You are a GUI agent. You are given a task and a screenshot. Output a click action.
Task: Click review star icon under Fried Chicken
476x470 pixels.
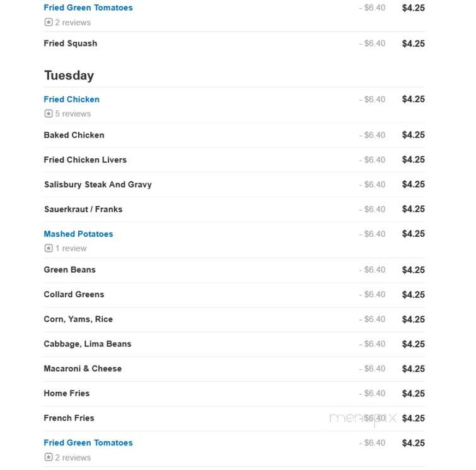(49, 113)
